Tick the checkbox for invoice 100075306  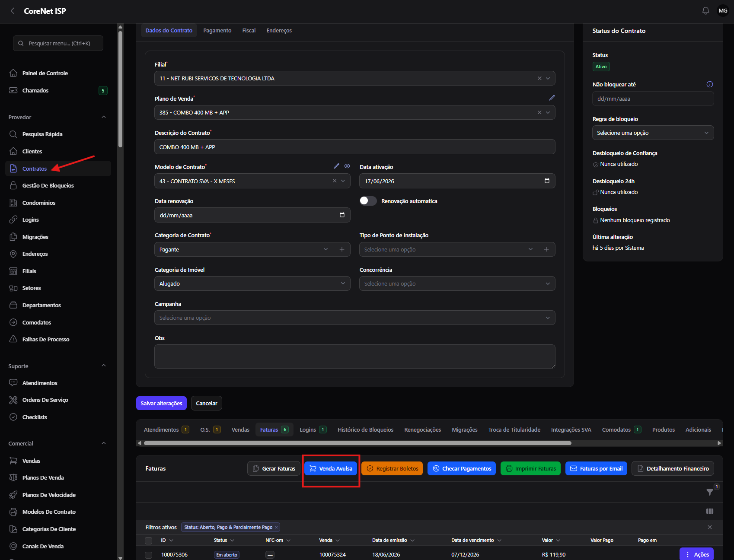pyautogui.click(x=148, y=555)
